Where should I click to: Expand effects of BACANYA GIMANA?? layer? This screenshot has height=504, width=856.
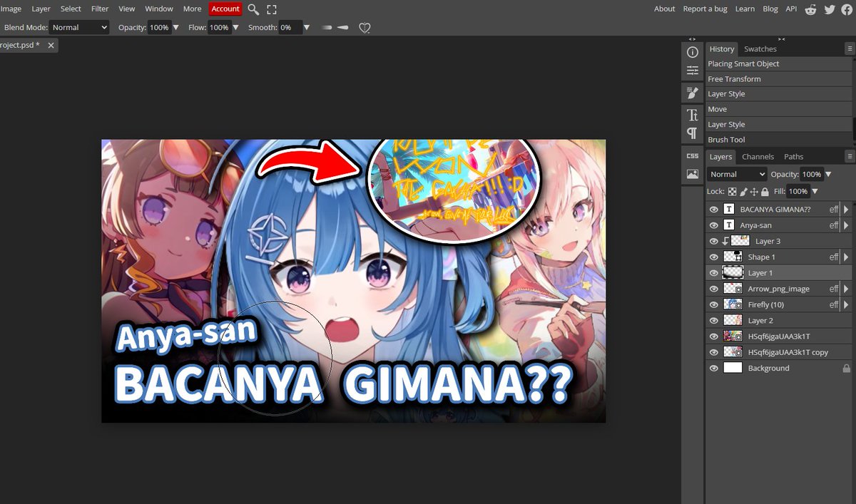tap(847, 210)
